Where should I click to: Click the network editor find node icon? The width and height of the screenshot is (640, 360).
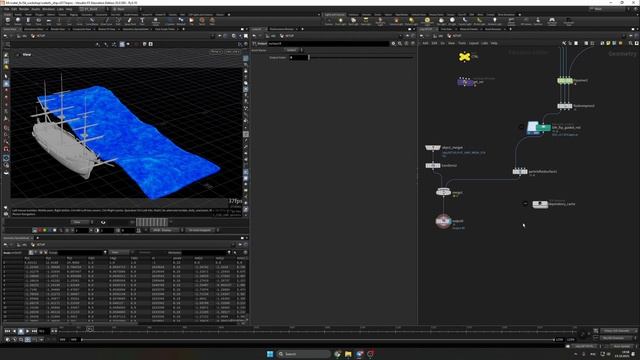coord(631,43)
